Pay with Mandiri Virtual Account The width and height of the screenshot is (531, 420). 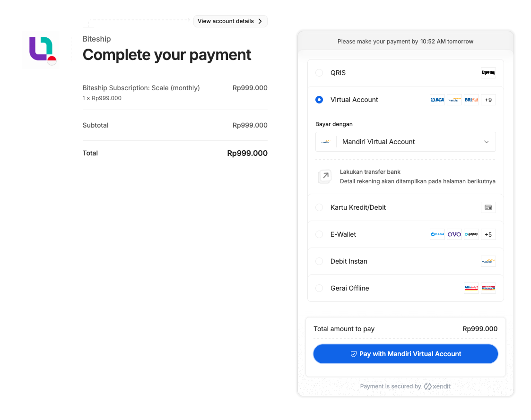pyautogui.click(x=405, y=354)
